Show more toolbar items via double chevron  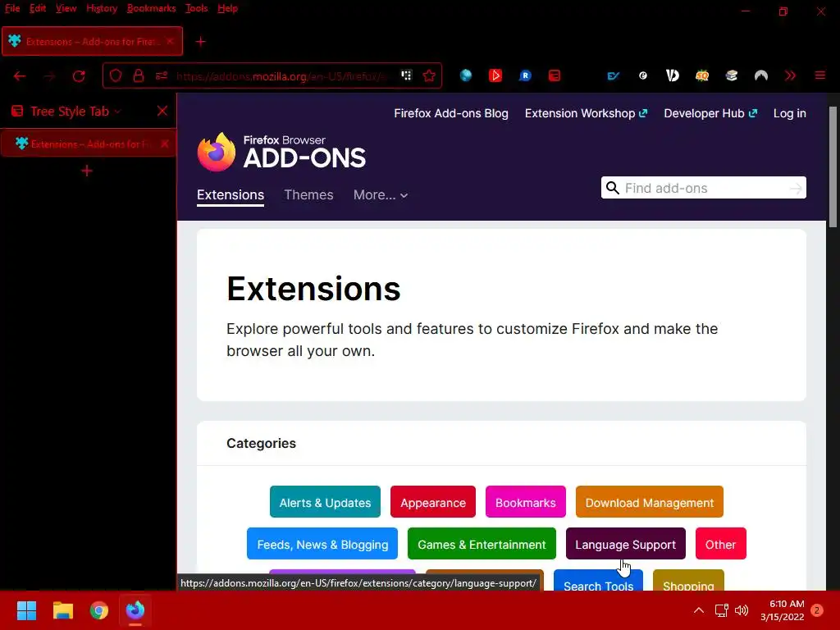coord(790,75)
